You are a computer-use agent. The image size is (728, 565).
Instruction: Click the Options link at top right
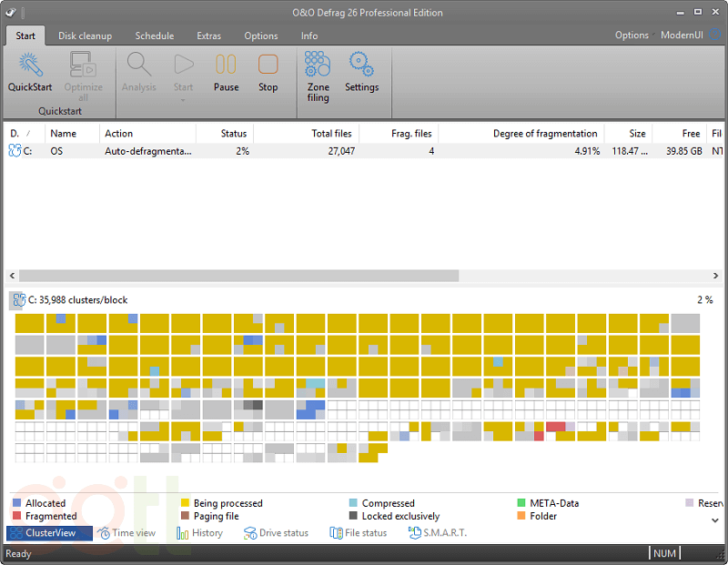point(632,35)
